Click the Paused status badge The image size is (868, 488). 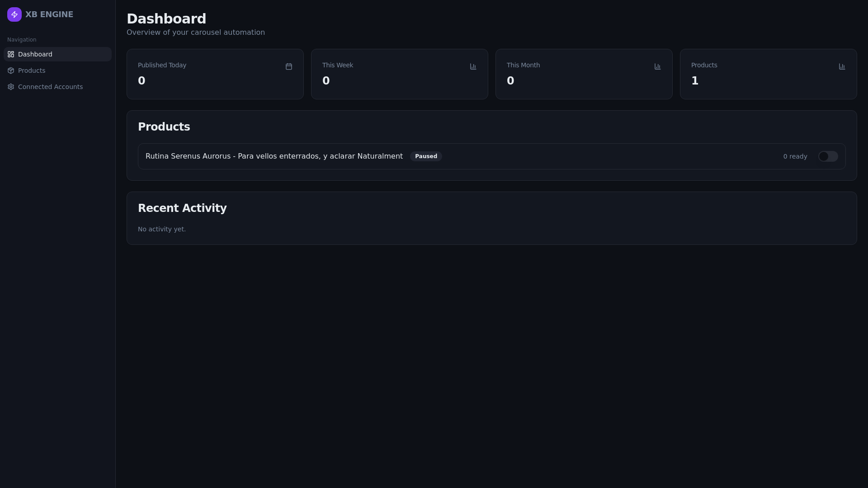426,156
